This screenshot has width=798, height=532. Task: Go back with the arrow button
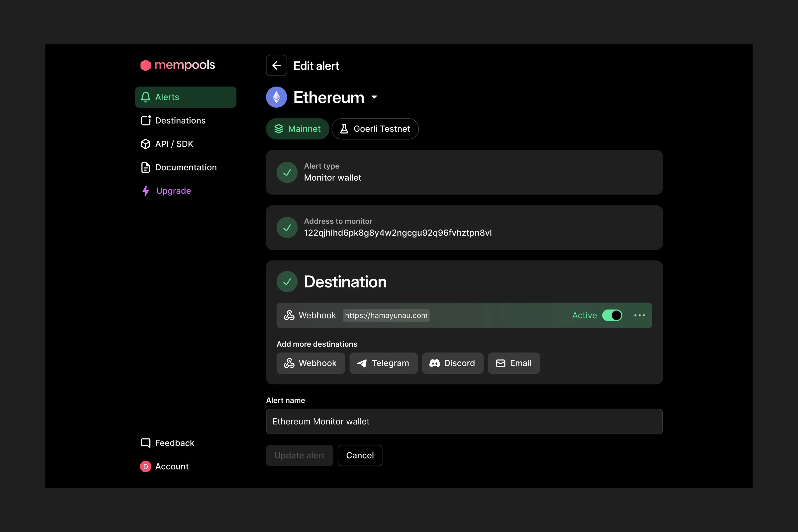[x=276, y=66]
